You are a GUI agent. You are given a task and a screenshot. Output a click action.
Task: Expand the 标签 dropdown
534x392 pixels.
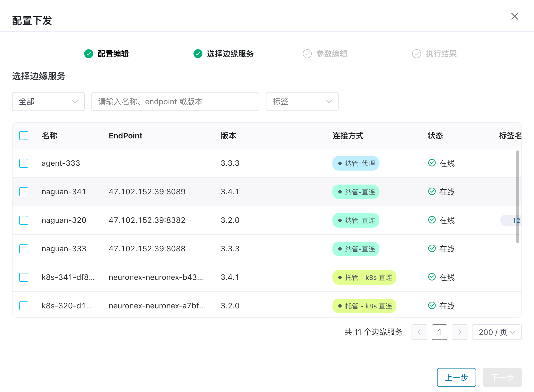coord(302,101)
